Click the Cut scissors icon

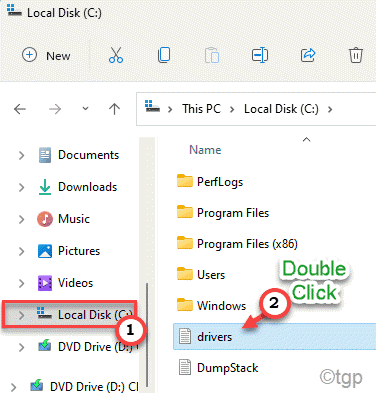tap(116, 55)
